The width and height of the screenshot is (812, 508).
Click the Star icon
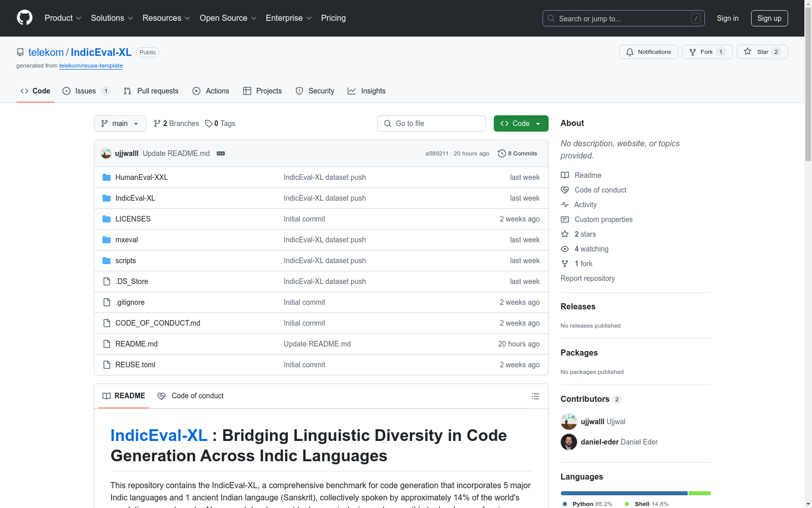748,51
